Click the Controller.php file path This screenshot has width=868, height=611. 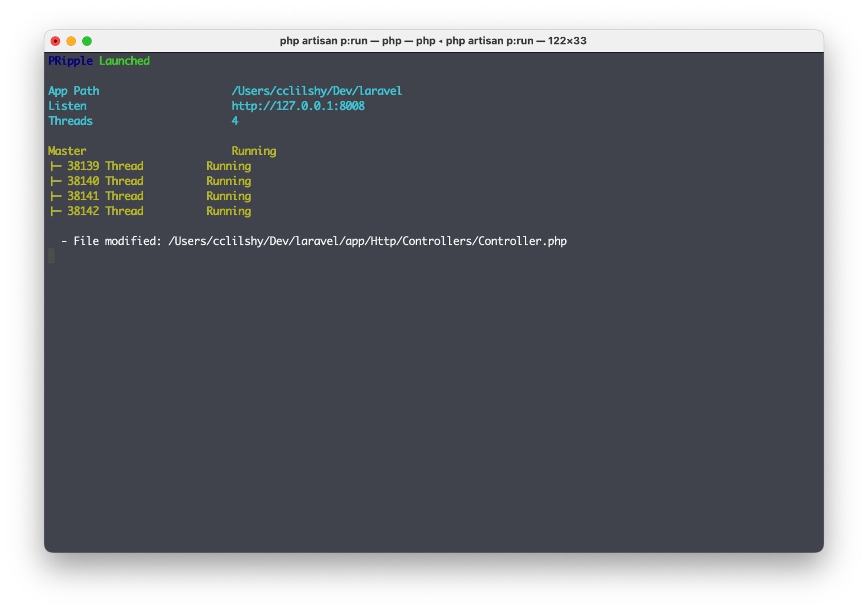point(367,241)
